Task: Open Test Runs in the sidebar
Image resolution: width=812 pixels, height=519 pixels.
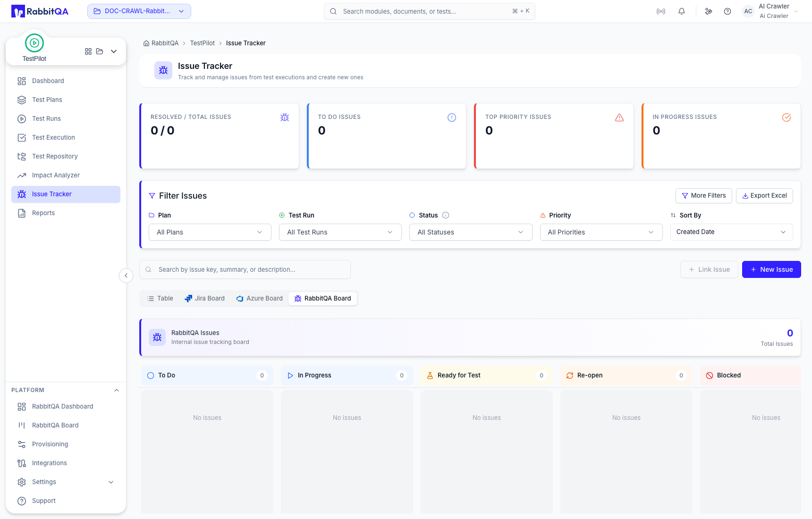Action: coord(66,119)
